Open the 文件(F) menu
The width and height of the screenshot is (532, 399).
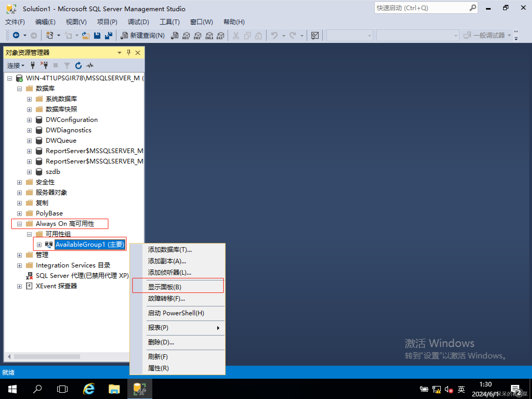pyautogui.click(x=15, y=22)
